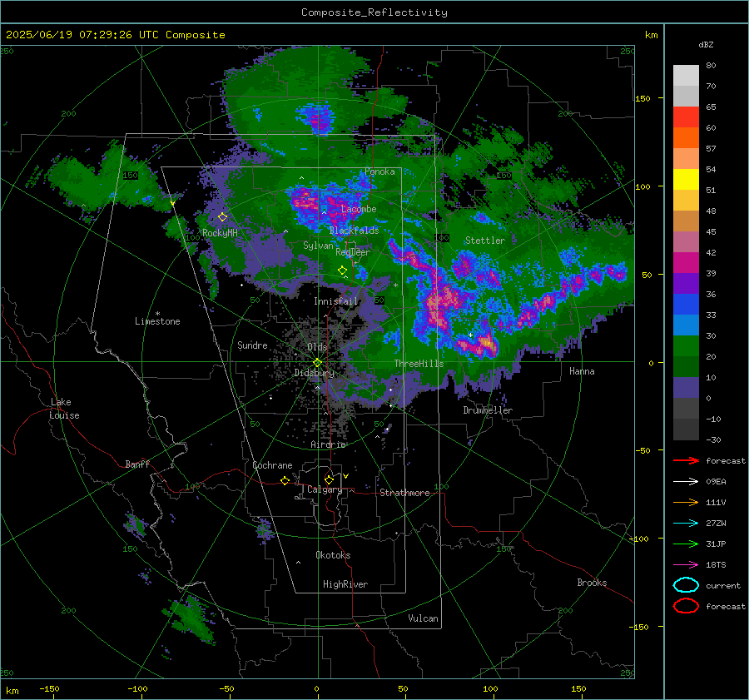Image resolution: width=749 pixels, height=700 pixels.
Task: Click the Stettler label
Action: pos(485,241)
